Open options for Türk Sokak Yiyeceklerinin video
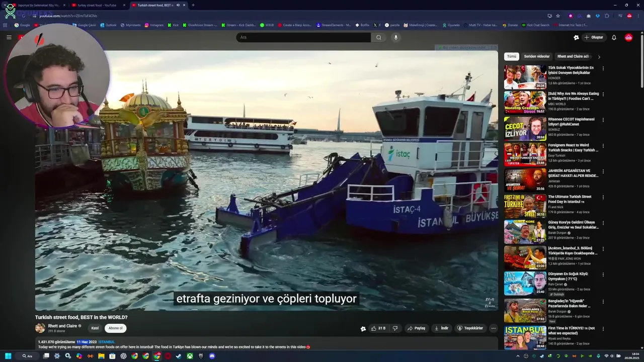644x362 pixels. [x=603, y=68]
